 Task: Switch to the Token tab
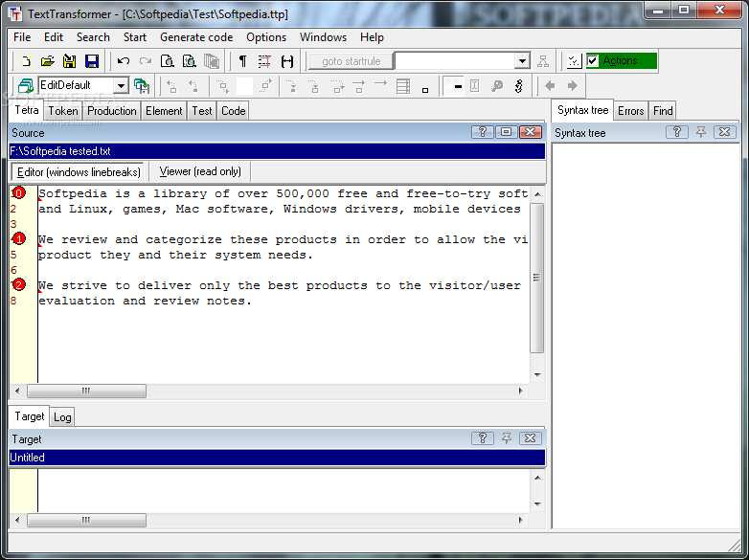click(x=63, y=111)
